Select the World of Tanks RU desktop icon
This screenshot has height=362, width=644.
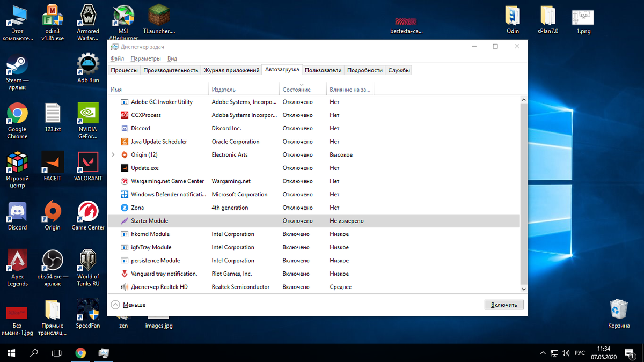[x=88, y=268]
